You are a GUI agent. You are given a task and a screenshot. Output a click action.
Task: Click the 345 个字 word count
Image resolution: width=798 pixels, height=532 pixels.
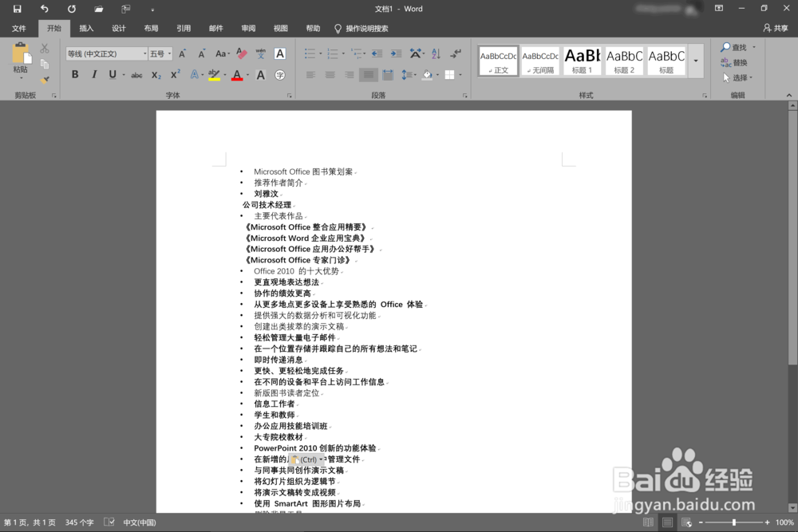(x=79, y=522)
